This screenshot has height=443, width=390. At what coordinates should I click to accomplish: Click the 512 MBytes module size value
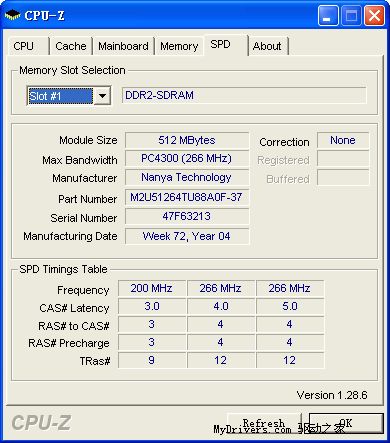pyautogui.click(x=187, y=140)
